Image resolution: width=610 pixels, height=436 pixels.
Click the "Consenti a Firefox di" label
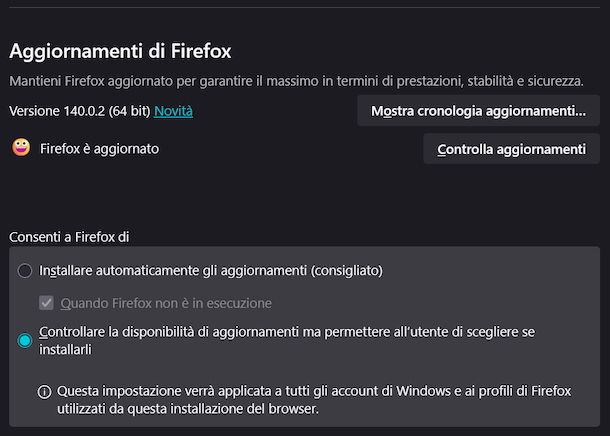coord(69,237)
